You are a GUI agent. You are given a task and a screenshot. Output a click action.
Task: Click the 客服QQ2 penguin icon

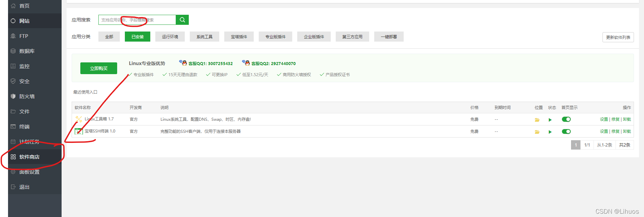(246, 63)
